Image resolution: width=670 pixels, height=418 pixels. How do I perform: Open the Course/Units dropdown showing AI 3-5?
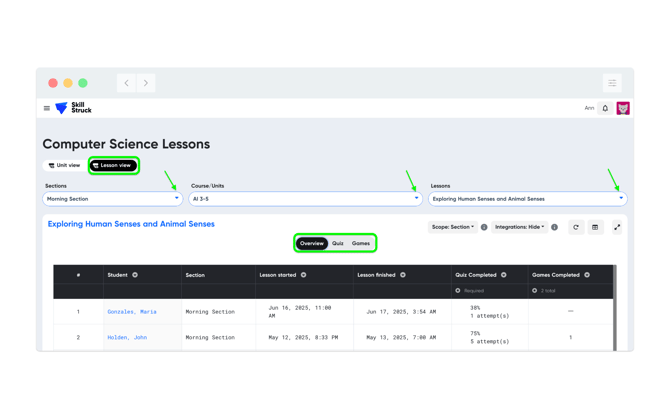pos(305,199)
